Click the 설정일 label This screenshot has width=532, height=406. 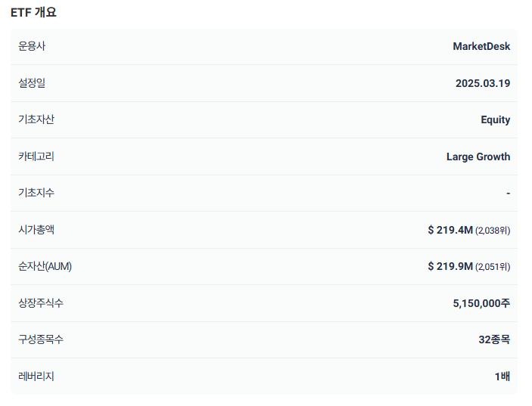click(x=32, y=82)
